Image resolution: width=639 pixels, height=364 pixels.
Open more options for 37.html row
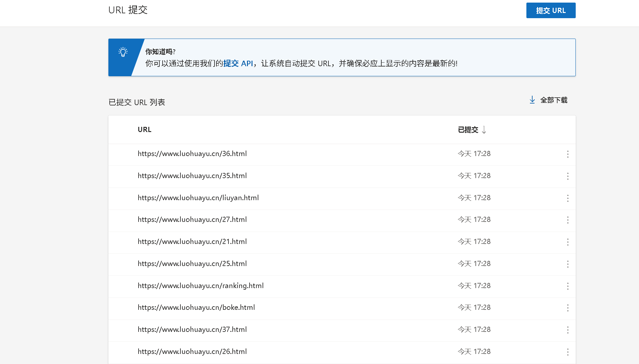click(x=568, y=330)
